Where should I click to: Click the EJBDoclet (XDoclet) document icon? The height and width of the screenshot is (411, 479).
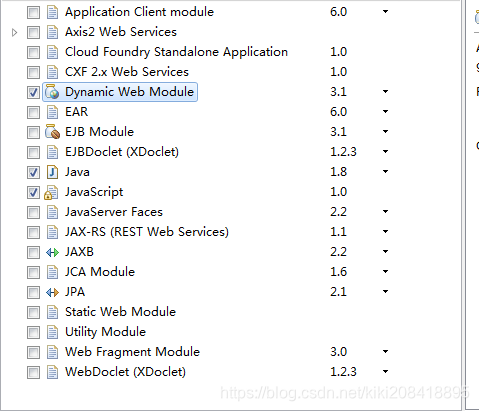[52, 152]
